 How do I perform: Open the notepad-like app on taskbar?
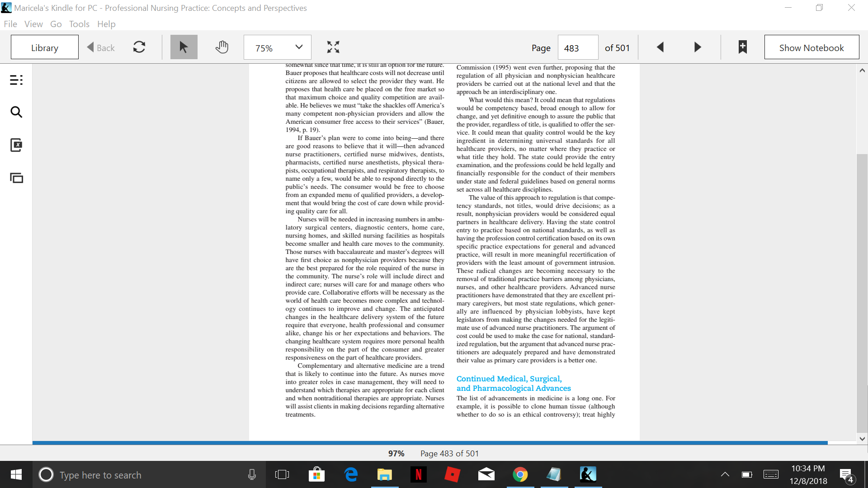coord(554,474)
